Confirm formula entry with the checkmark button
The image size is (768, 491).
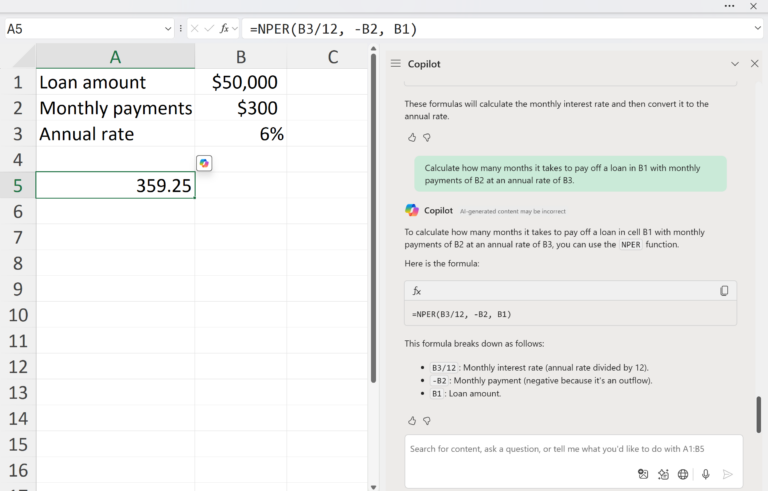(209, 28)
